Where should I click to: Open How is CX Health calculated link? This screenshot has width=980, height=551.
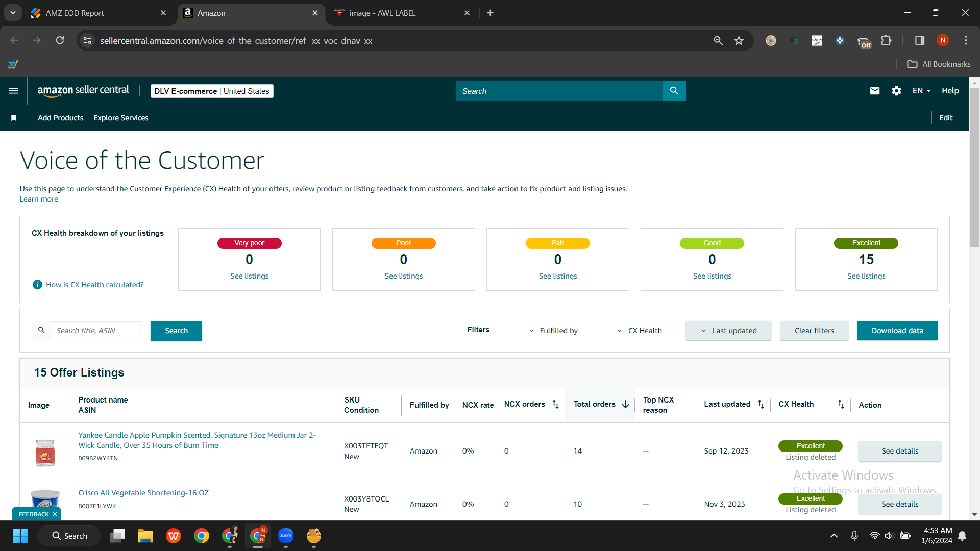[95, 285]
